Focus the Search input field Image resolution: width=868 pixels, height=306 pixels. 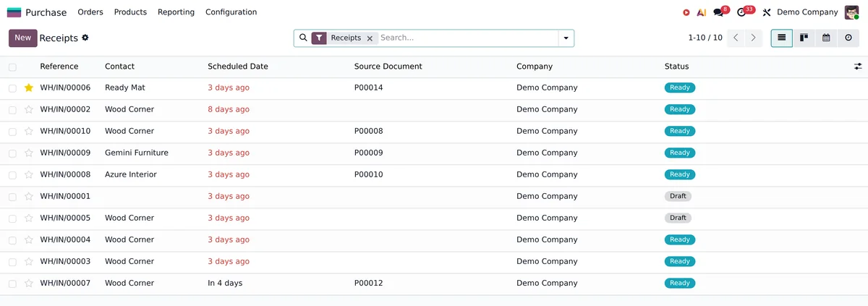tap(467, 38)
